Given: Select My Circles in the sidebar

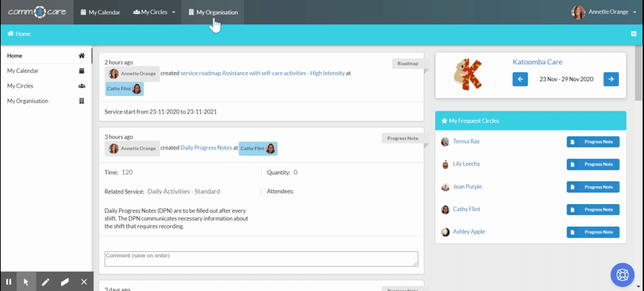Looking at the screenshot, I should (46, 86).
